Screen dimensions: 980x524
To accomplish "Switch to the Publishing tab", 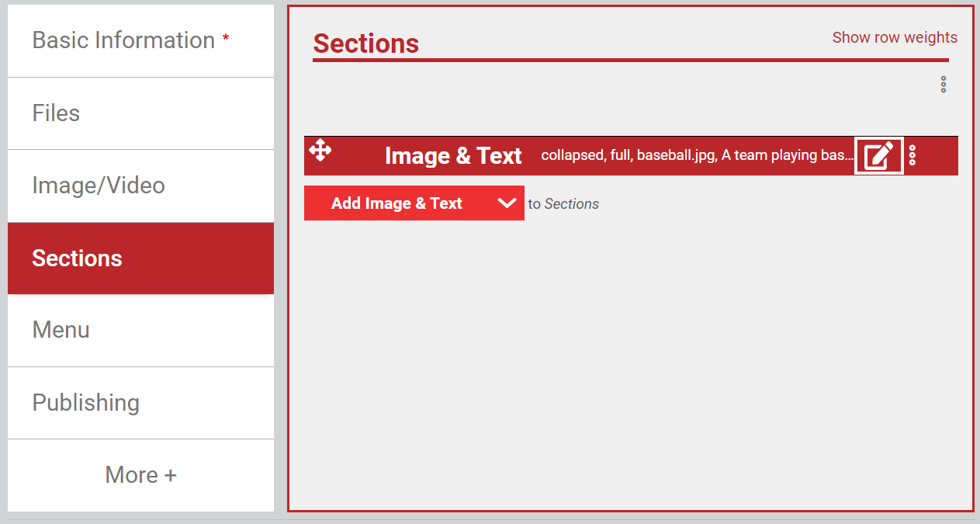I will point(141,403).
